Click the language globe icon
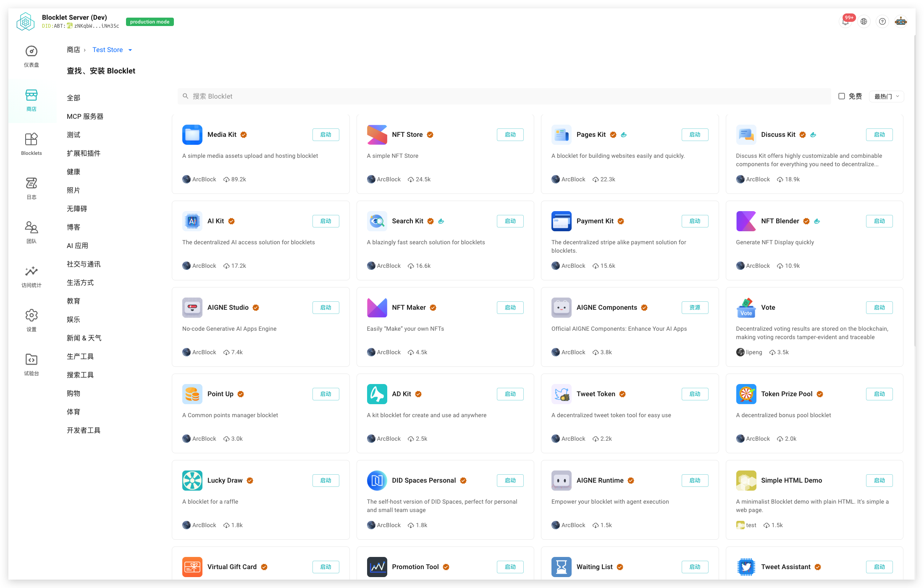The image size is (924, 588). coord(864,21)
